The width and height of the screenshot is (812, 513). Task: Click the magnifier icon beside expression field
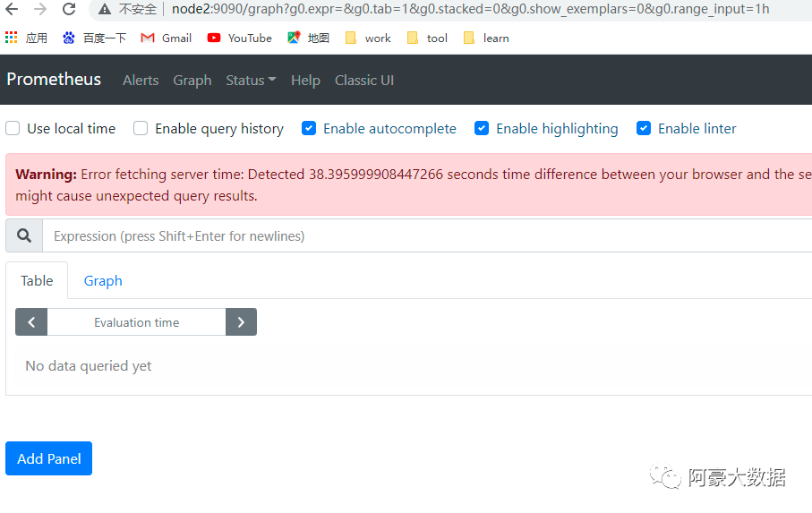click(24, 235)
